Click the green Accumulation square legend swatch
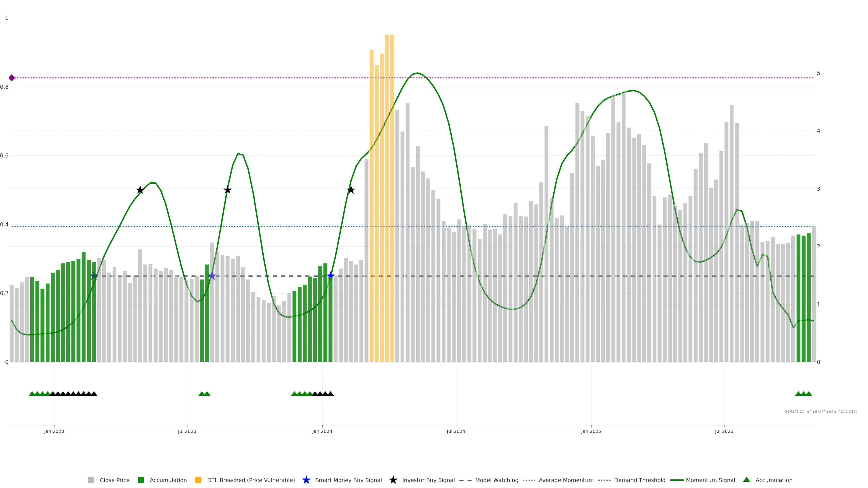The image size is (868, 488). [x=141, y=480]
